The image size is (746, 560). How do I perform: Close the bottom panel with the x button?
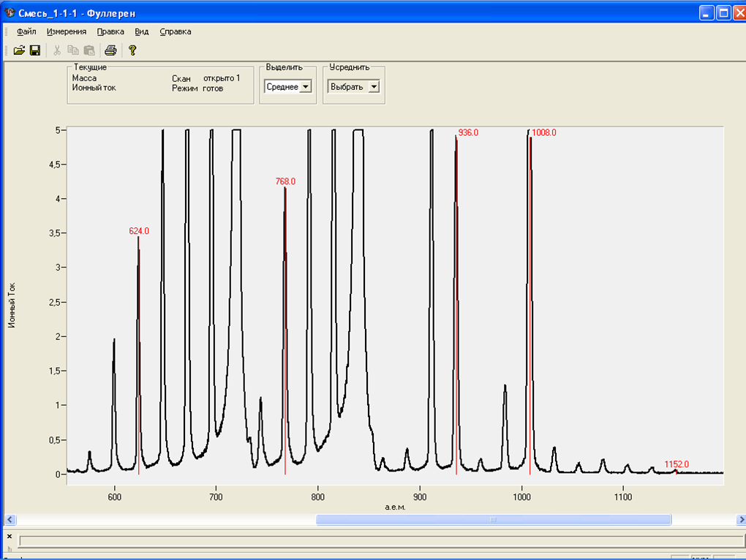[10, 536]
